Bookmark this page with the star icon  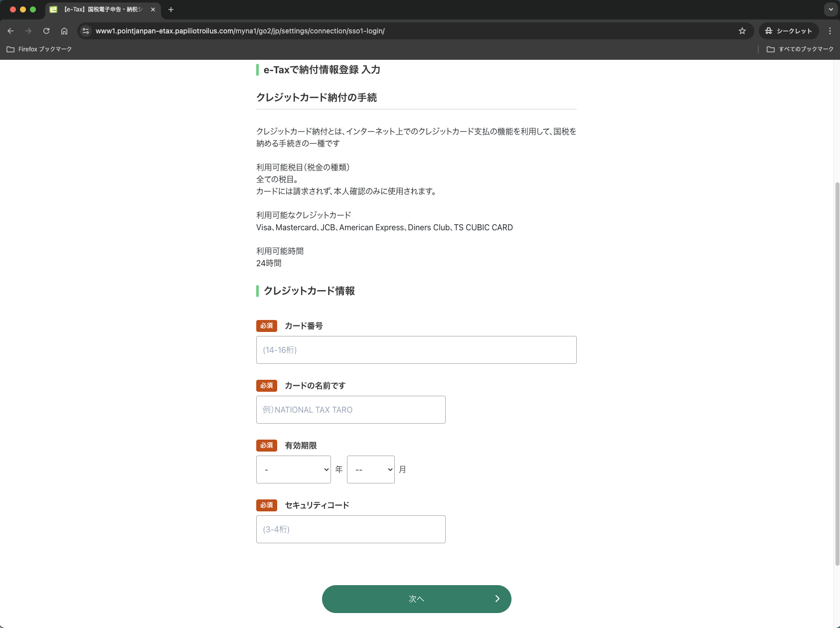click(x=743, y=30)
